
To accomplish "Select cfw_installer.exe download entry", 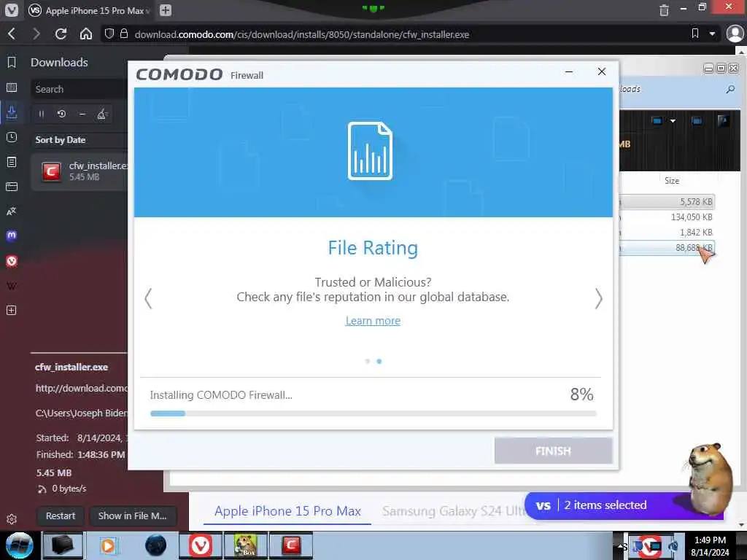I will pyautogui.click(x=79, y=171).
